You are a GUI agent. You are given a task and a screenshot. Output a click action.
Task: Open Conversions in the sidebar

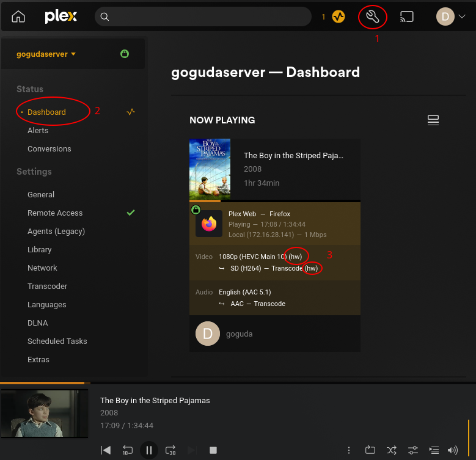pyautogui.click(x=49, y=148)
